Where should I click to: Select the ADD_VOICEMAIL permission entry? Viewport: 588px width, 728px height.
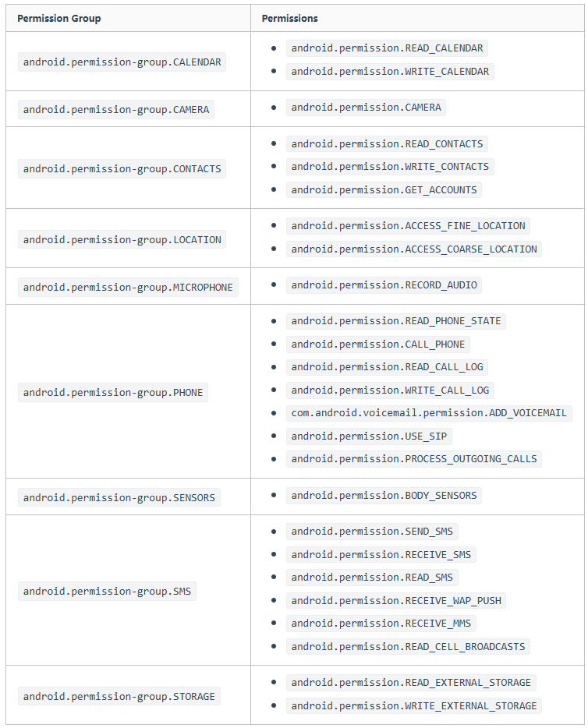[429, 413]
